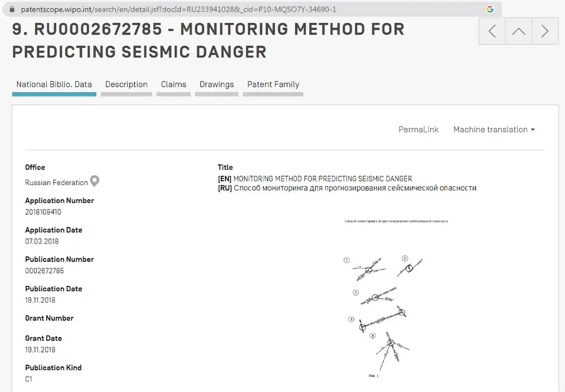Click the Russian title text
565x392 pixels.
[x=355, y=188]
